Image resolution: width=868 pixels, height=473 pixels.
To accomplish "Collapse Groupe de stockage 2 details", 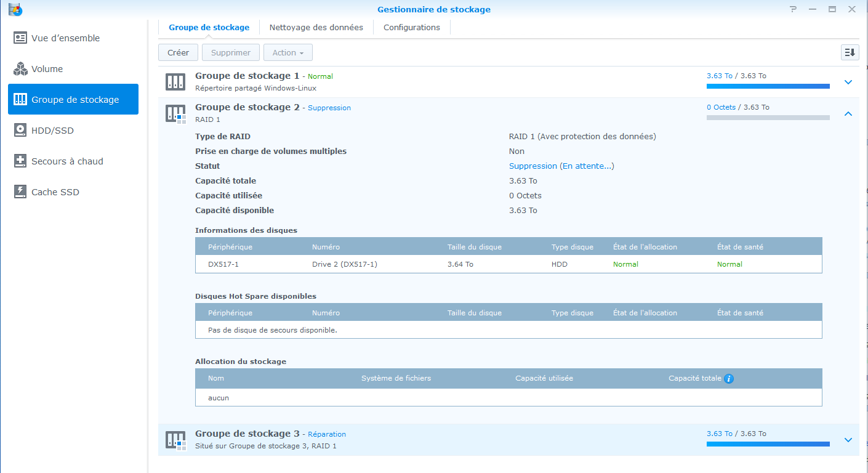I will 848,113.
